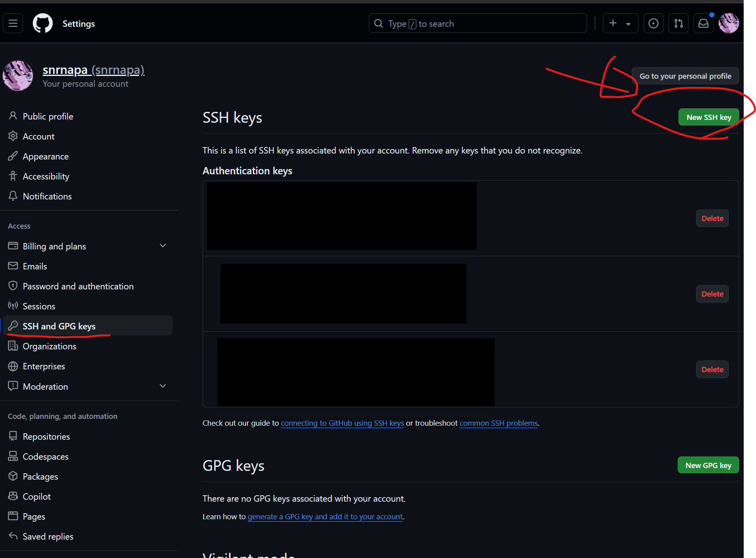Click the Appearance paintbrush icon

[x=13, y=156]
